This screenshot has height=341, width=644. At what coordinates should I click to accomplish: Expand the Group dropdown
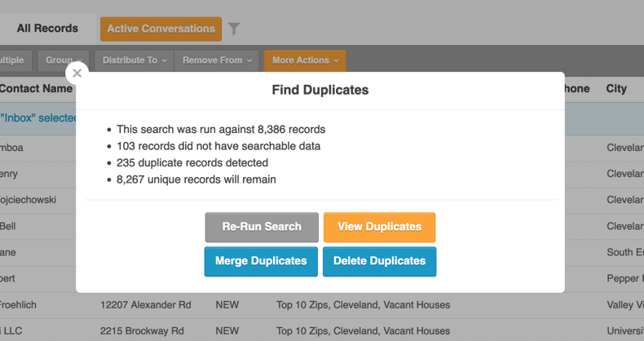coord(64,60)
